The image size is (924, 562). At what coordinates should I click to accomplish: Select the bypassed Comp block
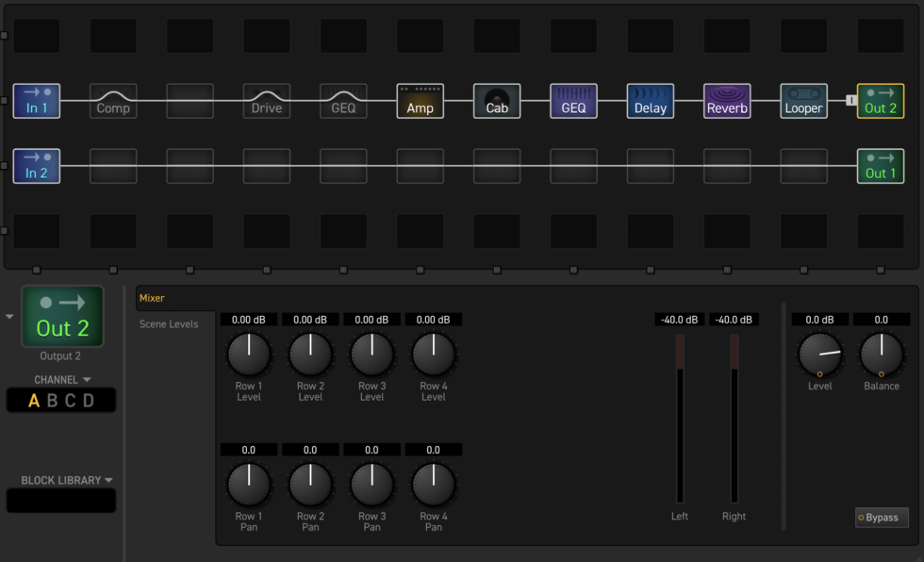click(113, 101)
